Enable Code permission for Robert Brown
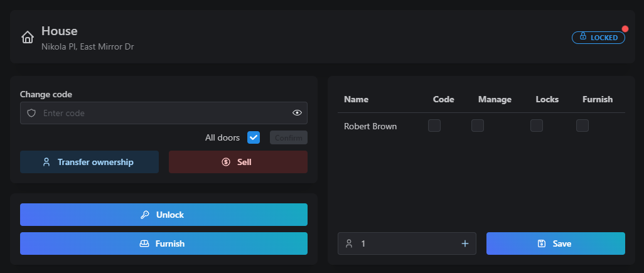The image size is (644, 273). pos(434,126)
